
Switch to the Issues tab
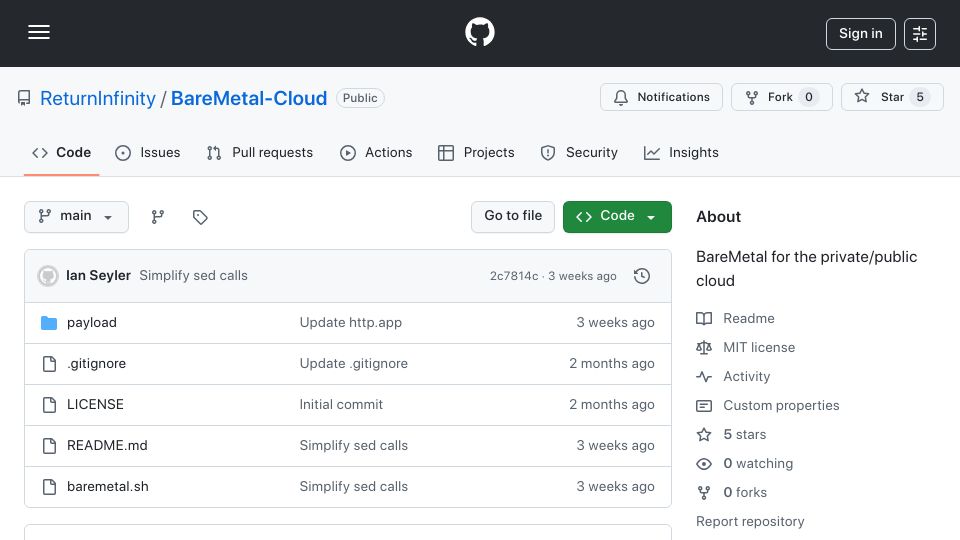(x=148, y=152)
